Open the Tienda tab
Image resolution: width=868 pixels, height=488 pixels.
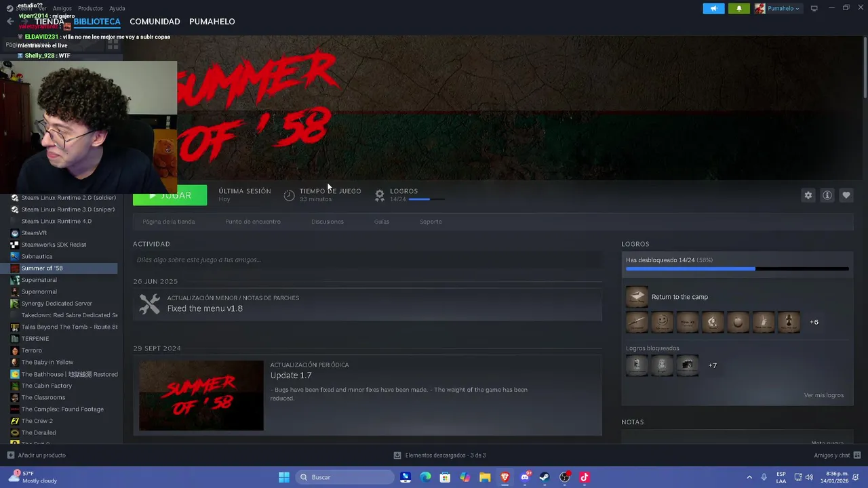point(50,22)
